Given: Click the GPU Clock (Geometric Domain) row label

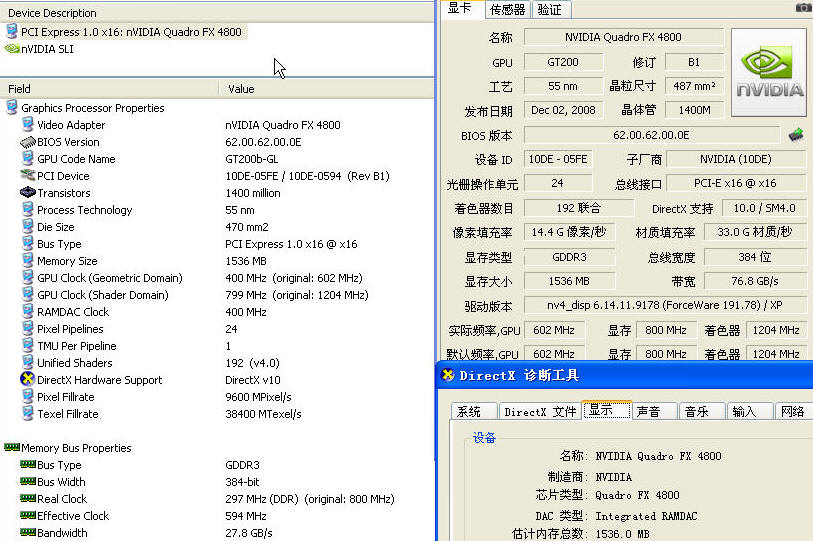Looking at the screenshot, I should coord(110,278).
